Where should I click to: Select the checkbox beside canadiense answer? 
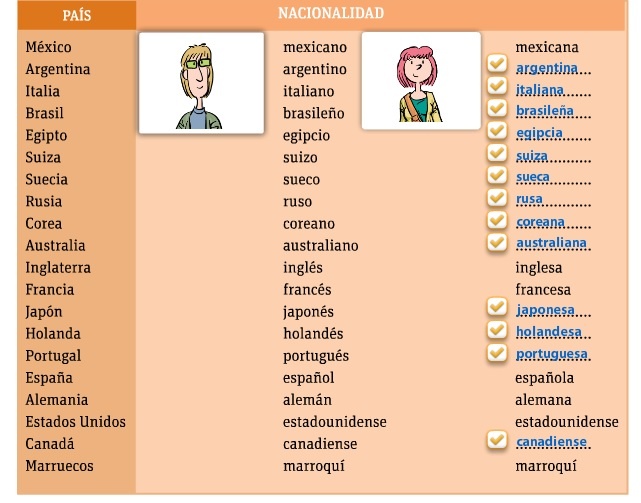(496, 439)
